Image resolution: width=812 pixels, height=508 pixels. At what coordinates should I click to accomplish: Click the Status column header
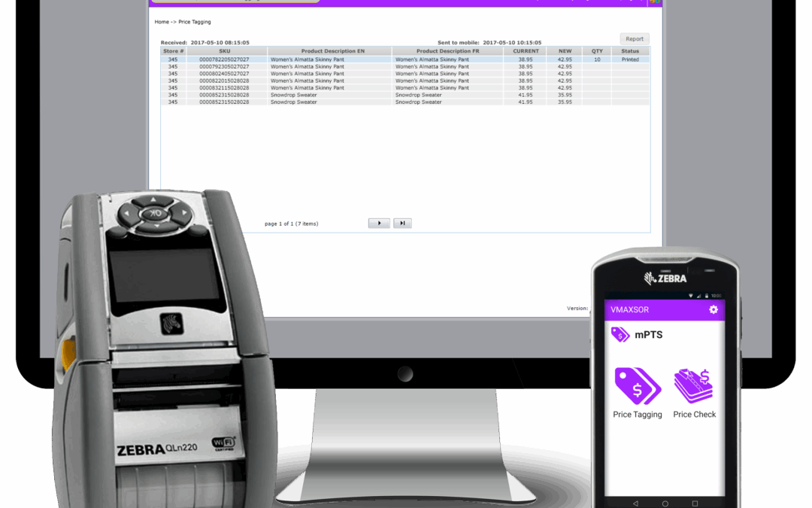coord(630,51)
